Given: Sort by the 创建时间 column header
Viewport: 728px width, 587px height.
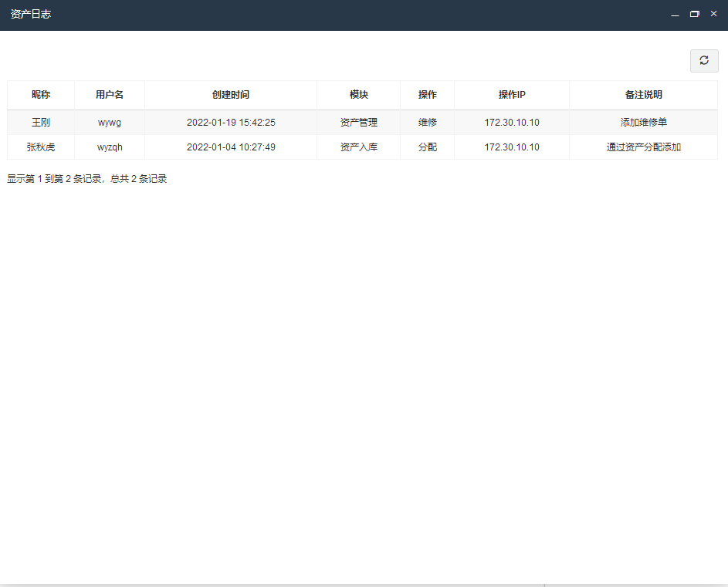Looking at the screenshot, I should point(231,95).
